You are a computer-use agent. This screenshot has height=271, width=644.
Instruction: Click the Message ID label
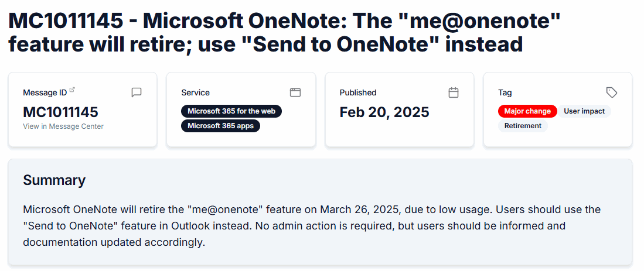(45, 92)
